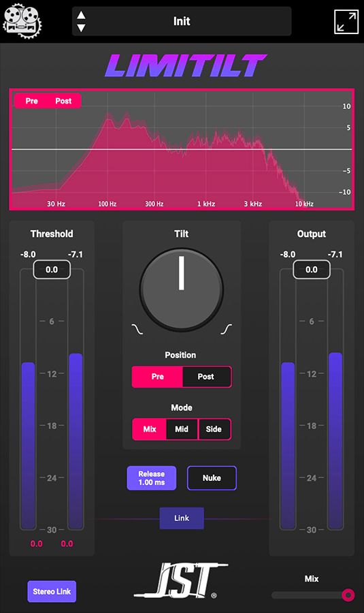Click the Threshold 0.0 slider handle
Image resolution: width=364 pixels, height=613 pixels.
pos(52,270)
